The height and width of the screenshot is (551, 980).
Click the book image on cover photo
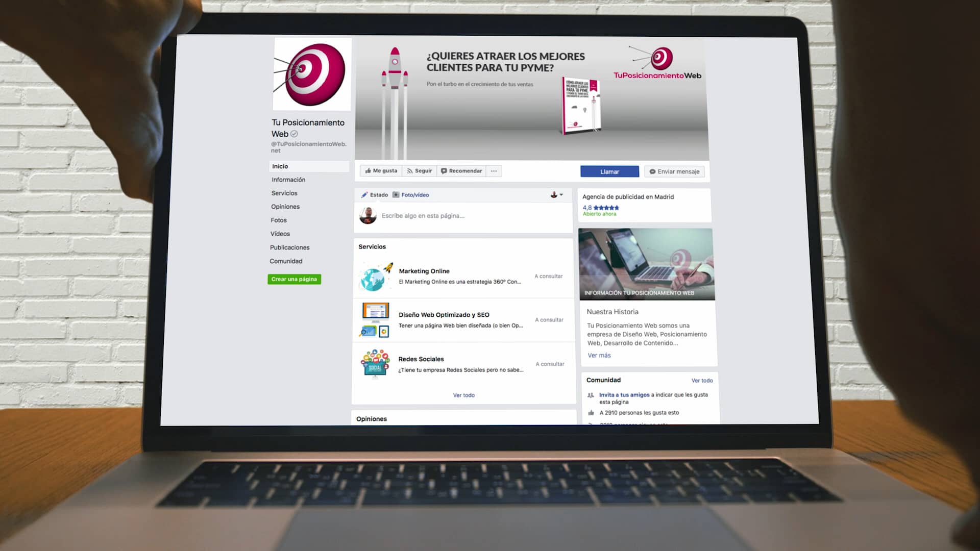(581, 105)
